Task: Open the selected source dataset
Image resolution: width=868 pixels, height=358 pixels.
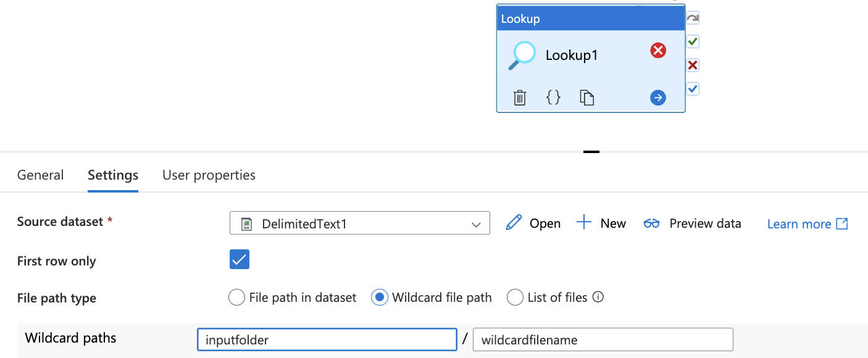Action: tap(533, 223)
